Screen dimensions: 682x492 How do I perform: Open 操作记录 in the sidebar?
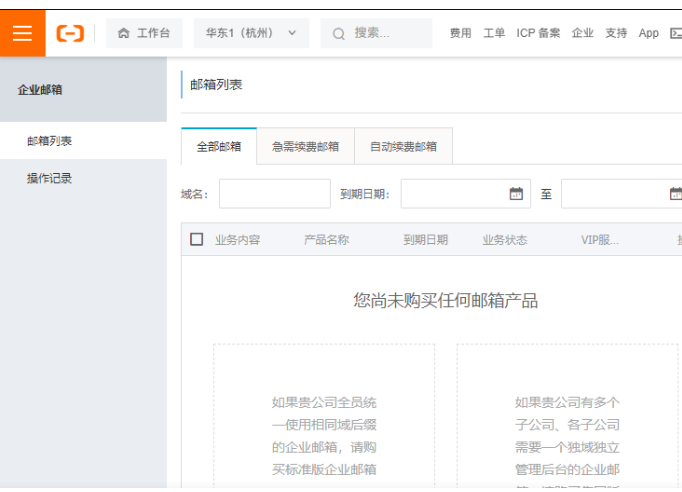click(50, 178)
